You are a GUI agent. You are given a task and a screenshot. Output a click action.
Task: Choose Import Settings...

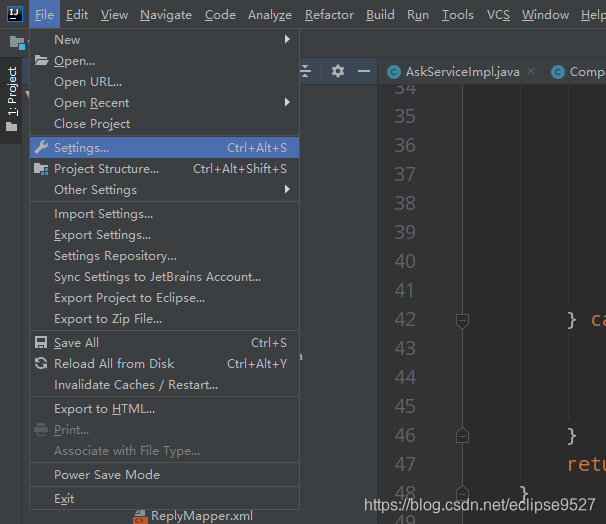pos(164,214)
